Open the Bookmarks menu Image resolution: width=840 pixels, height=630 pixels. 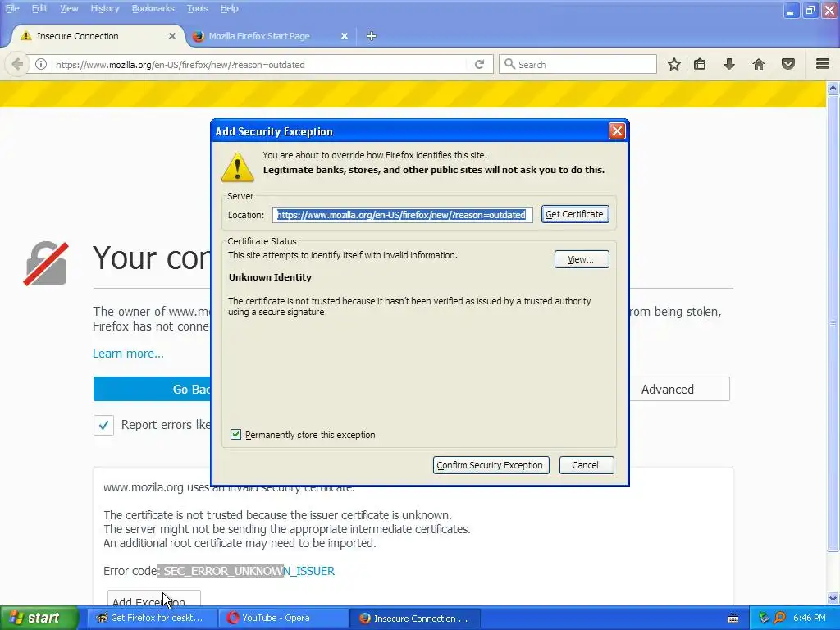point(153,8)
